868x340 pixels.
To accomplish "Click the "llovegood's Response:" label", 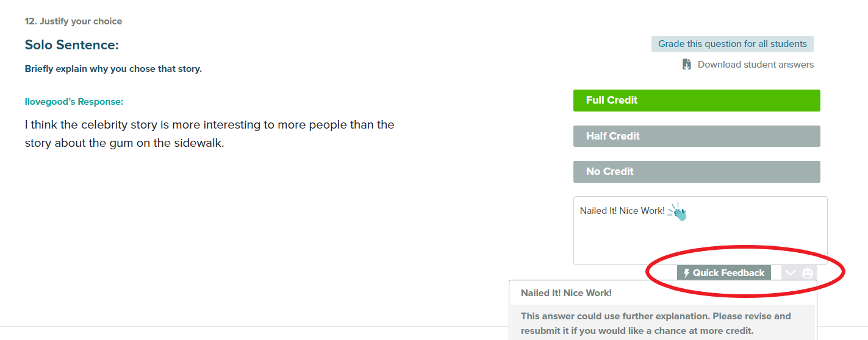I will tap(74, 102).
